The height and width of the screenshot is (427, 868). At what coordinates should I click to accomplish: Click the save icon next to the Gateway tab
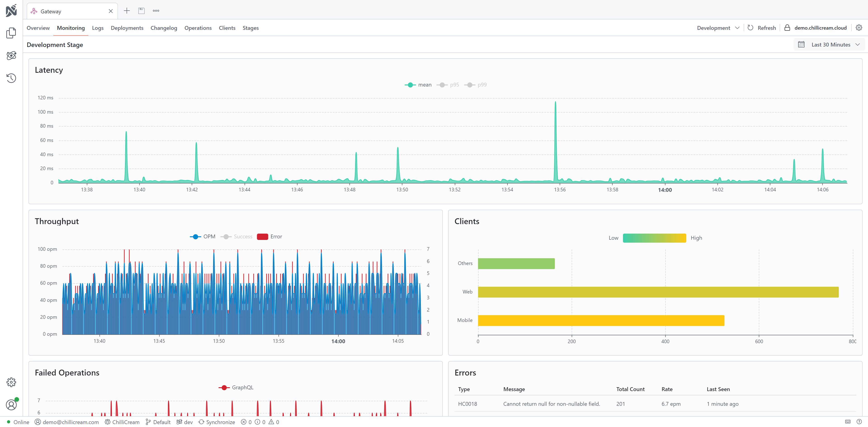141,10
